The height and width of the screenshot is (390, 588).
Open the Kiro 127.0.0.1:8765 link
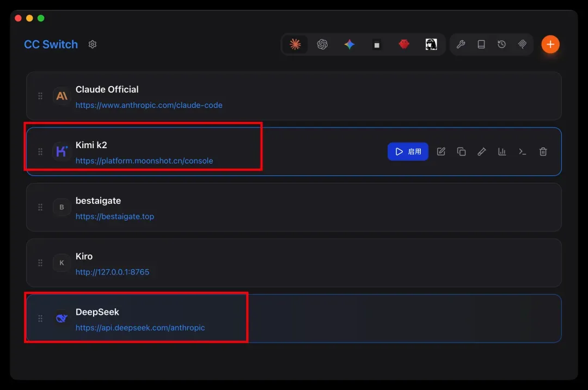click(x=113, y=272)
